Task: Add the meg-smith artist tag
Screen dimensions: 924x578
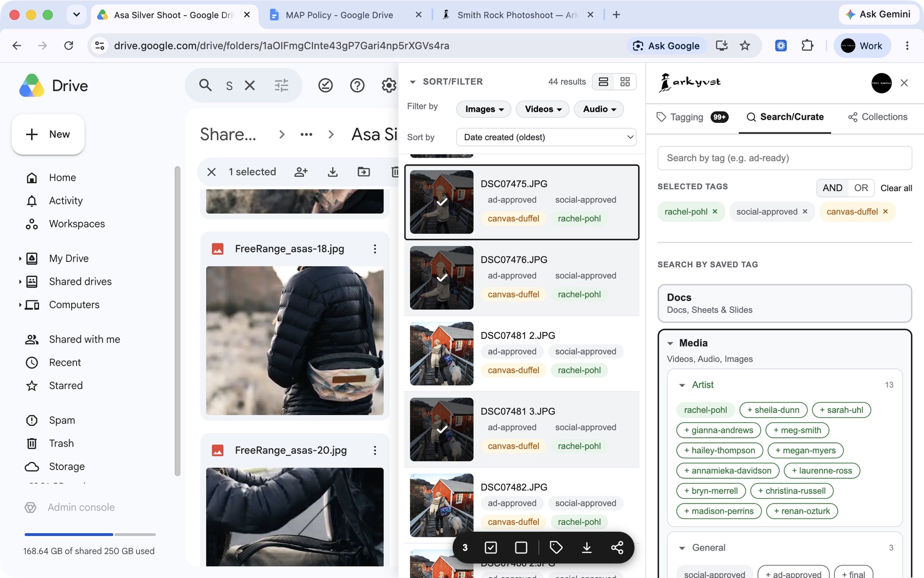Action: (797, 430)
